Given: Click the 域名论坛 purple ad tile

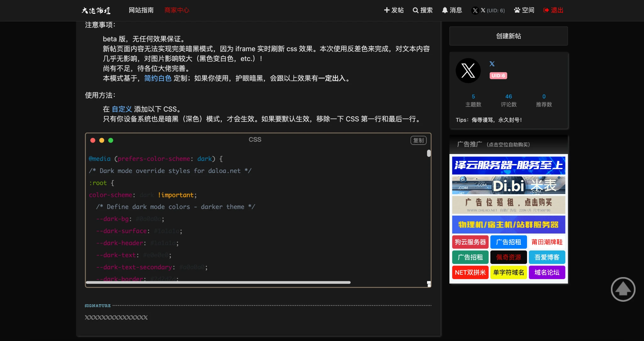Looking at the screenshot, I should [x=547, y=272].
